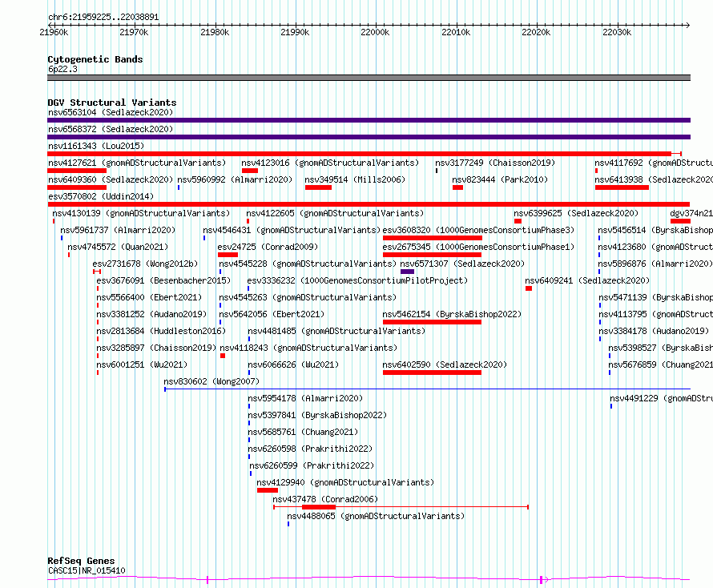Image resolution: width=713 pixels, height=588 pixels.
Task: Click nsv4545228 gnomAD variant label
Action: pyautogui.click(x=308, y=264)
